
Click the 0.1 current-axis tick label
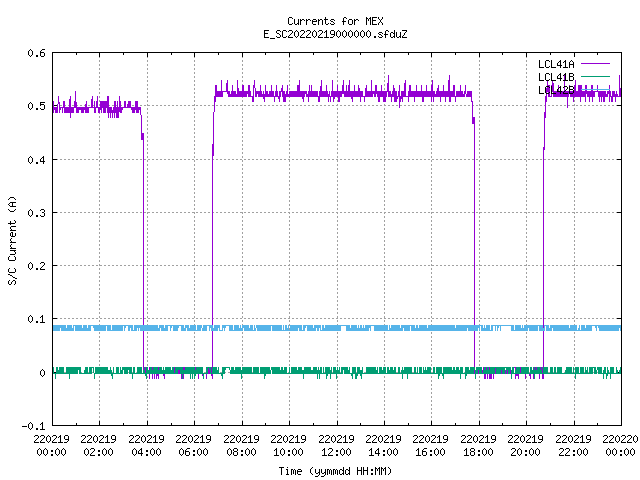coord(36,319)
